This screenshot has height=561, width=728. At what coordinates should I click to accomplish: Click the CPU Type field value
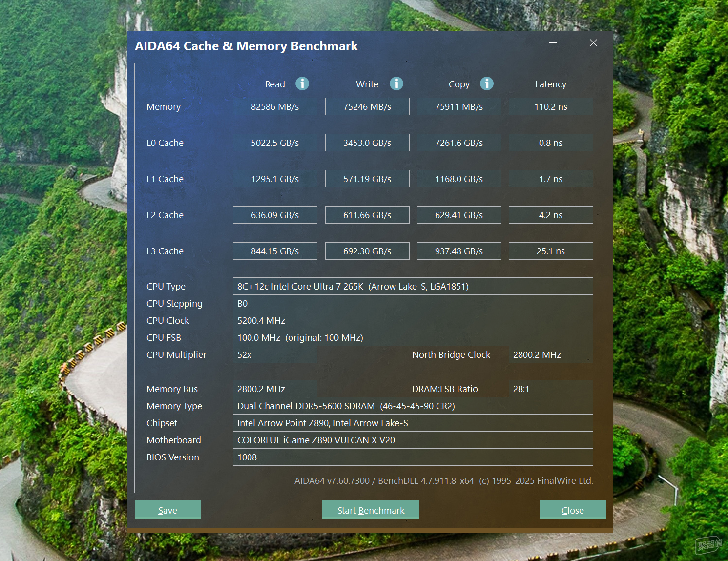point(413,286)
